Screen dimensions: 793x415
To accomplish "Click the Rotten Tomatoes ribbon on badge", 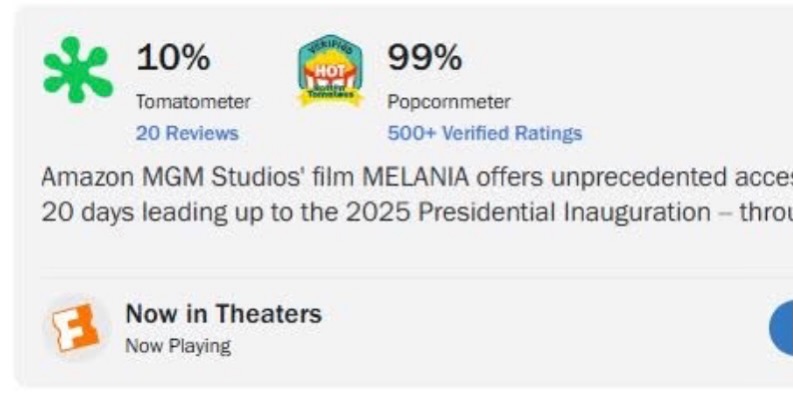I will point(330,94).
